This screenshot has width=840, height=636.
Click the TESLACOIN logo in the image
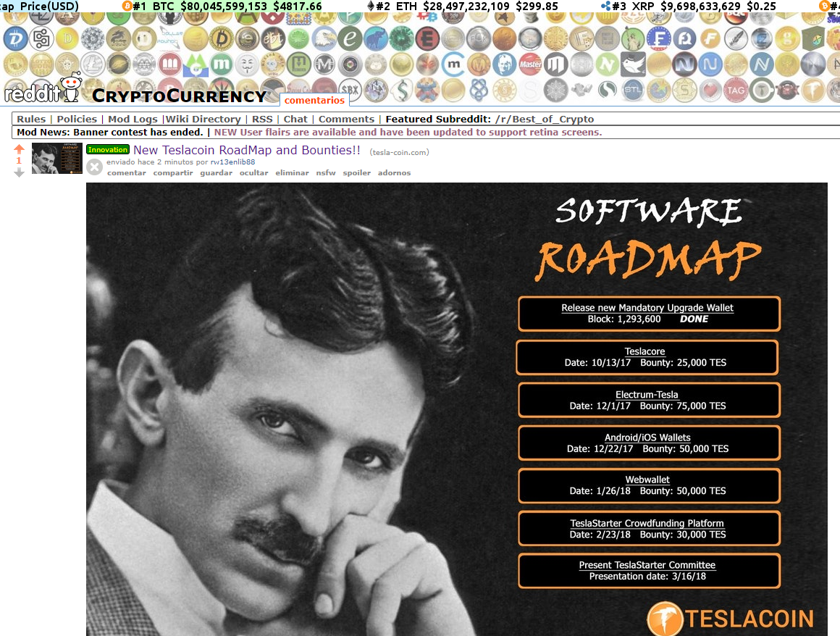pyautogui.click(x=730, y=619)
